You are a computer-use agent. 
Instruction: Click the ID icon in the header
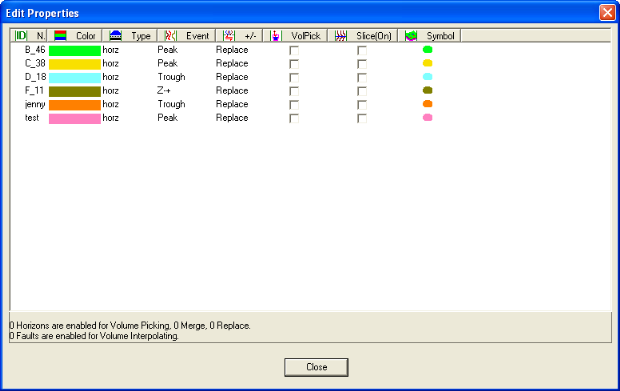(21, 36)
